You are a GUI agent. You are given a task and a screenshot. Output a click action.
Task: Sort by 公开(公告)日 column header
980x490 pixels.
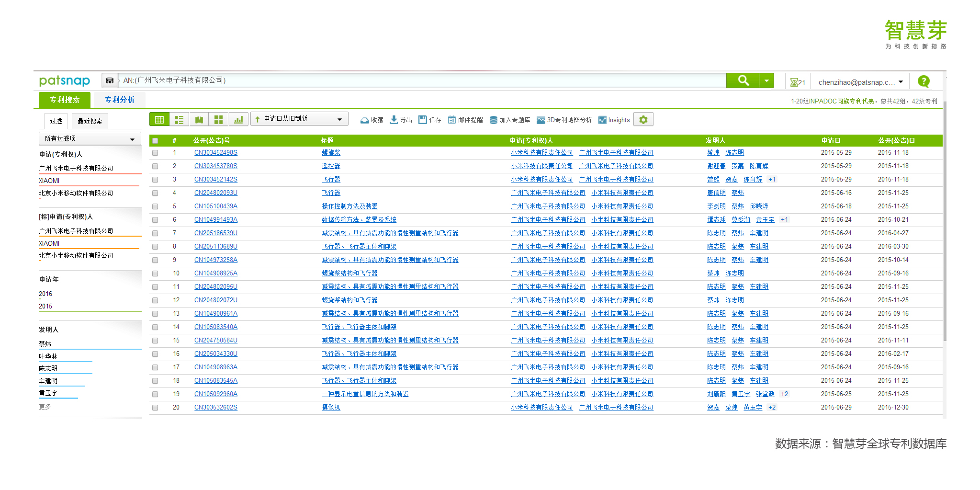point(896,140)
